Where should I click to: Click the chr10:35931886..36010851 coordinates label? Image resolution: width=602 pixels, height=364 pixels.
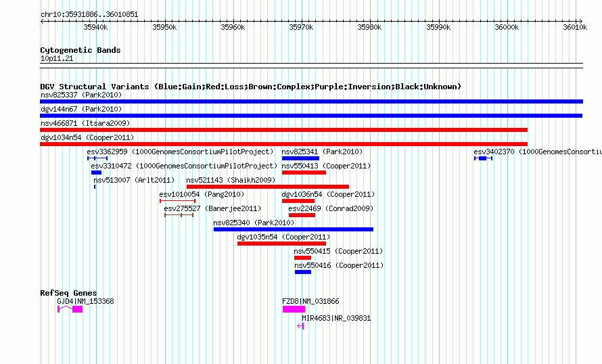(x=89, y=14)
